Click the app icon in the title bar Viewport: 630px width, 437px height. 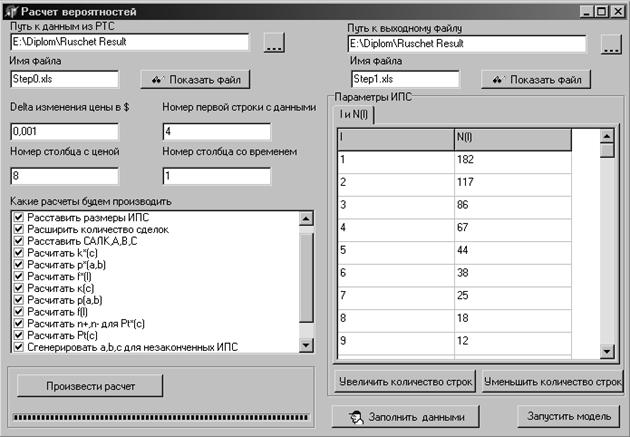(10, 12)
